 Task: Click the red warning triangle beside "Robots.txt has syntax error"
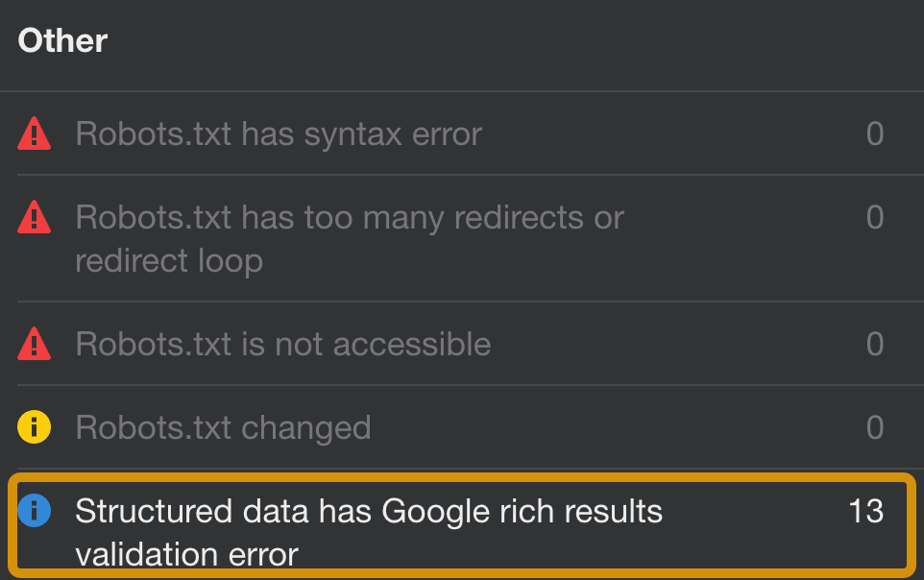[35, 133]
